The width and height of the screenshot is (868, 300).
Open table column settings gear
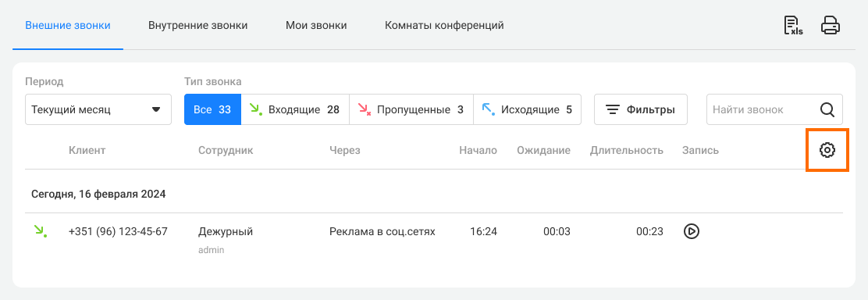click(827, 150)
